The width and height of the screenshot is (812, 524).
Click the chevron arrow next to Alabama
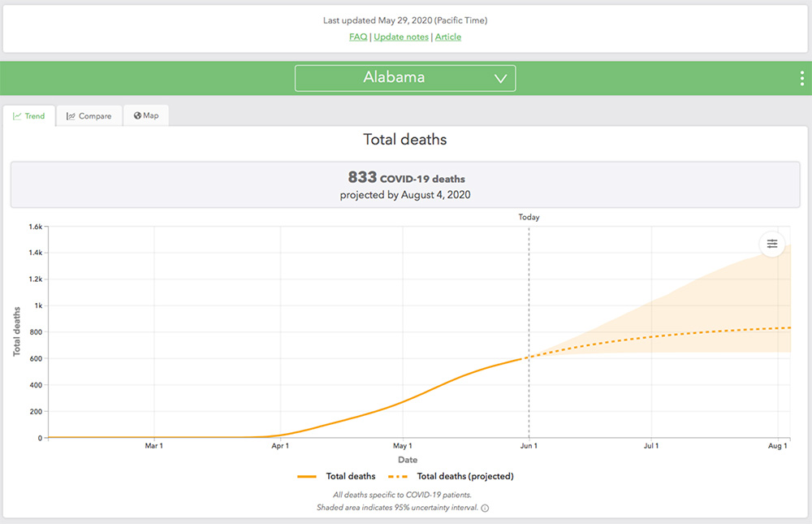click(x=500, y=79)
